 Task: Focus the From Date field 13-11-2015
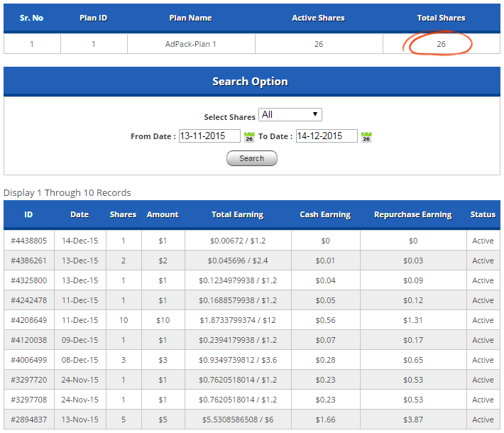pos(209,136)
